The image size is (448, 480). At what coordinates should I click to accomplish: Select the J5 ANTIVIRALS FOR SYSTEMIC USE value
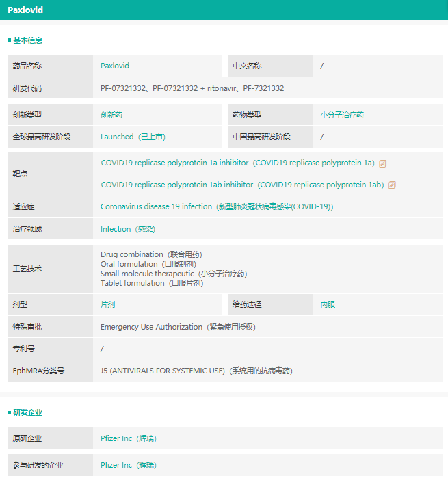pyautogui.click(x=196, y=371)
